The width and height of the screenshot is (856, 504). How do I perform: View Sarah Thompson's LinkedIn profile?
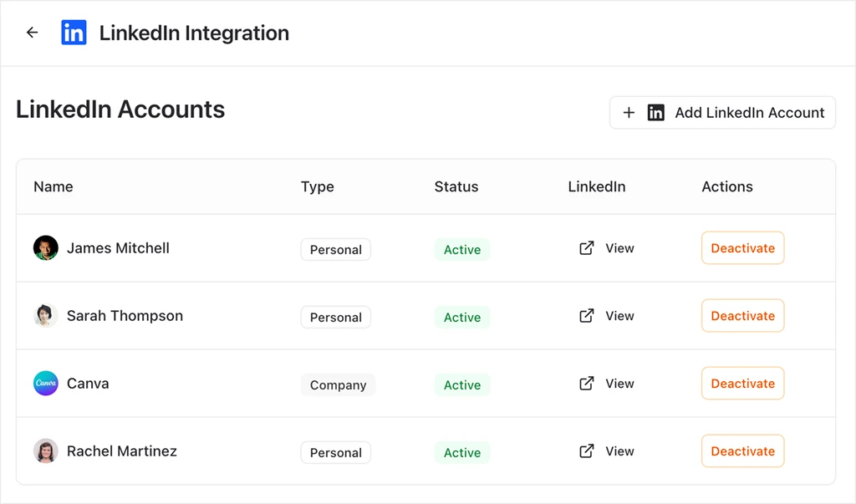pos(619,315)
